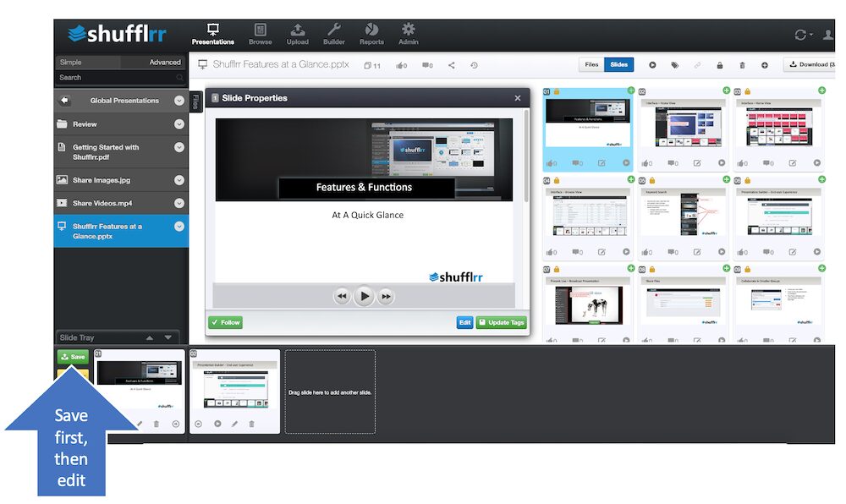The height and width of the screenshot is (504, 846).
Task: Collapse the Slide Tray with down arrow
Action: tap(168, 337)
